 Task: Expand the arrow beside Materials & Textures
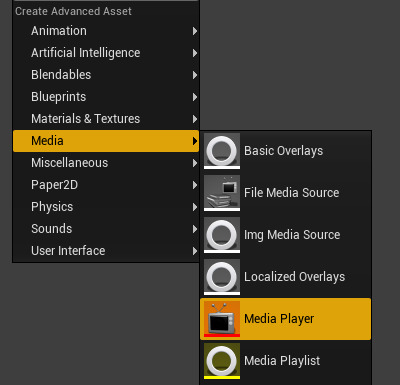click(195, 119)
